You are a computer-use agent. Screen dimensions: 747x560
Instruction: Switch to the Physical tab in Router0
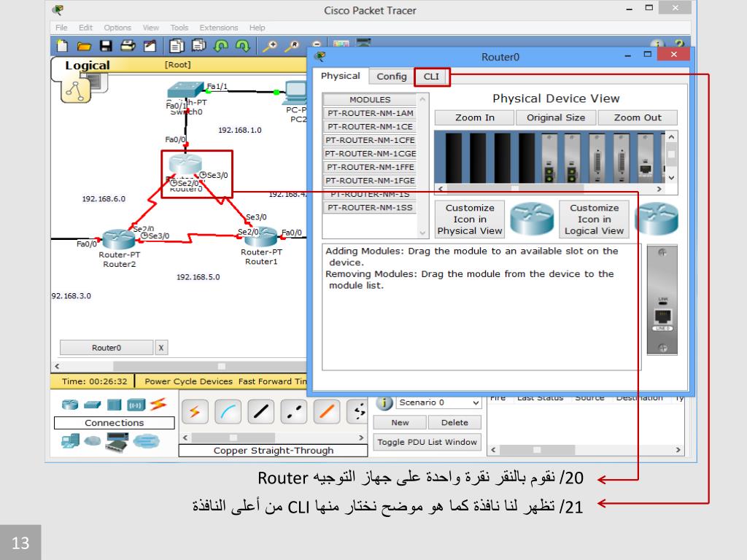tap(340, 76)
